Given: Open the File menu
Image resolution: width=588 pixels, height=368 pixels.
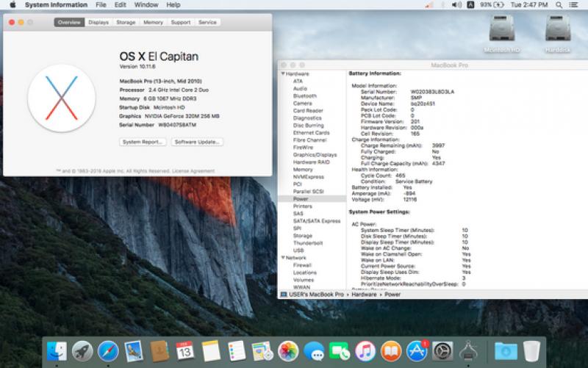Looking at the screenshot, I should point(101,5).
